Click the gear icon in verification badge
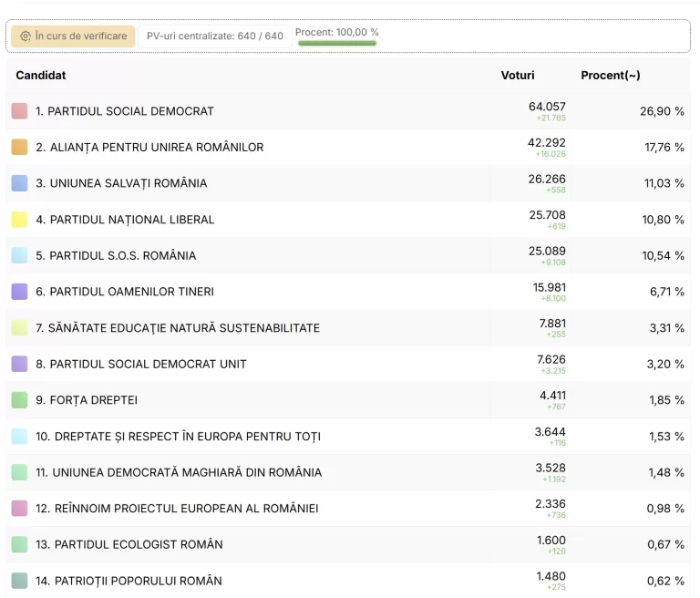Screen dimensions: 700x598 (26, 36)
